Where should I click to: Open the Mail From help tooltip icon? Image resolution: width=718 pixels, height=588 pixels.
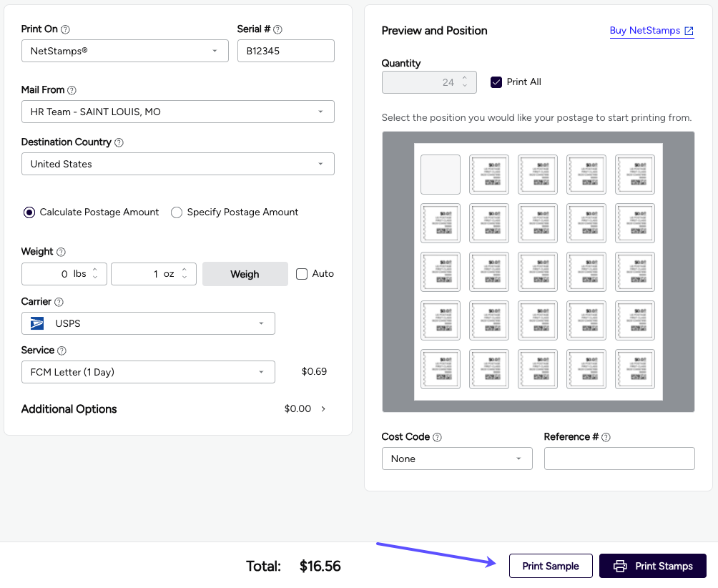(x=72, y=91)
